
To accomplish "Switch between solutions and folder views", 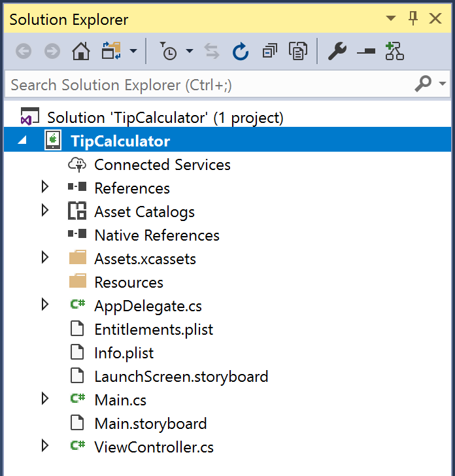I will tap(111, 51).
